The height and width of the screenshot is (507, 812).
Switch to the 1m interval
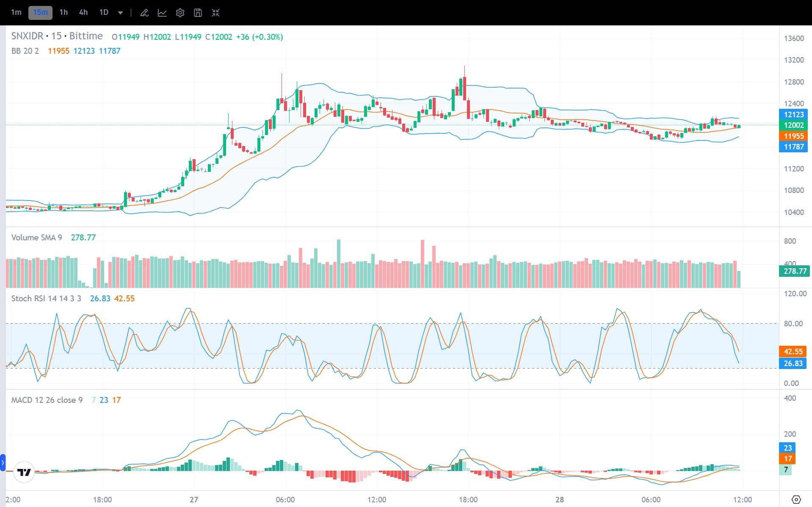tap(16, 12)
